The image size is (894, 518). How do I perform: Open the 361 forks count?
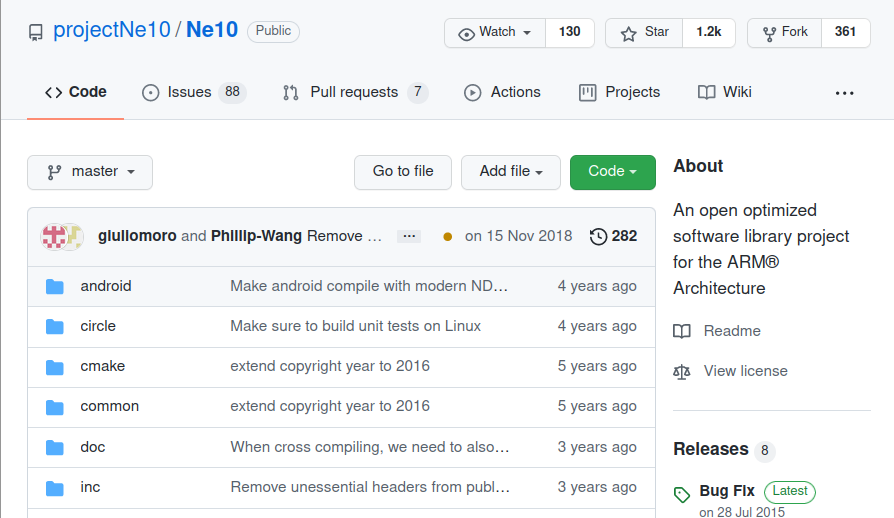(x=846, y=32)
